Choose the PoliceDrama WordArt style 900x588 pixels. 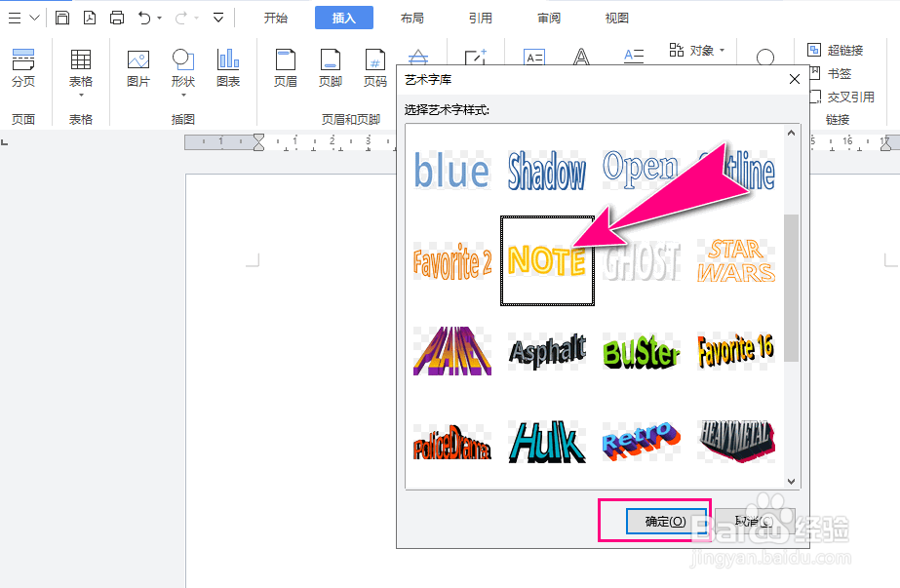pyautogui.click(x=451, y=442)
